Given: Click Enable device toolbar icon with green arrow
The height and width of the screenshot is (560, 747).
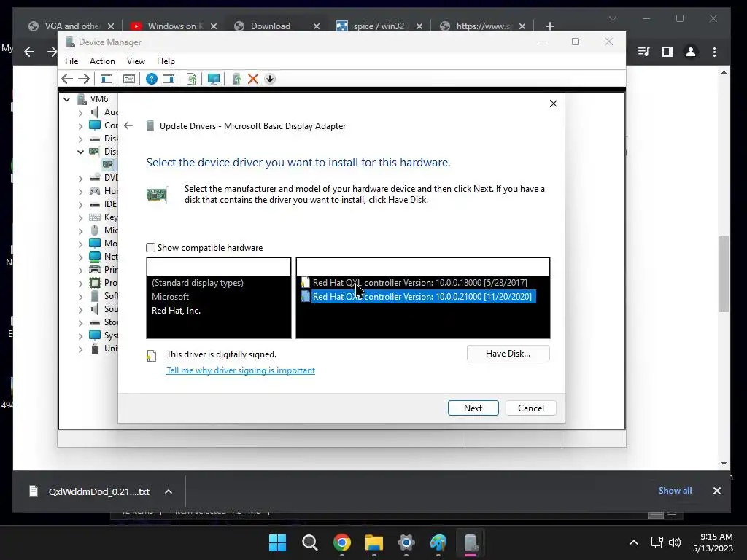Looking at the screenshot, I should point(236,79).
